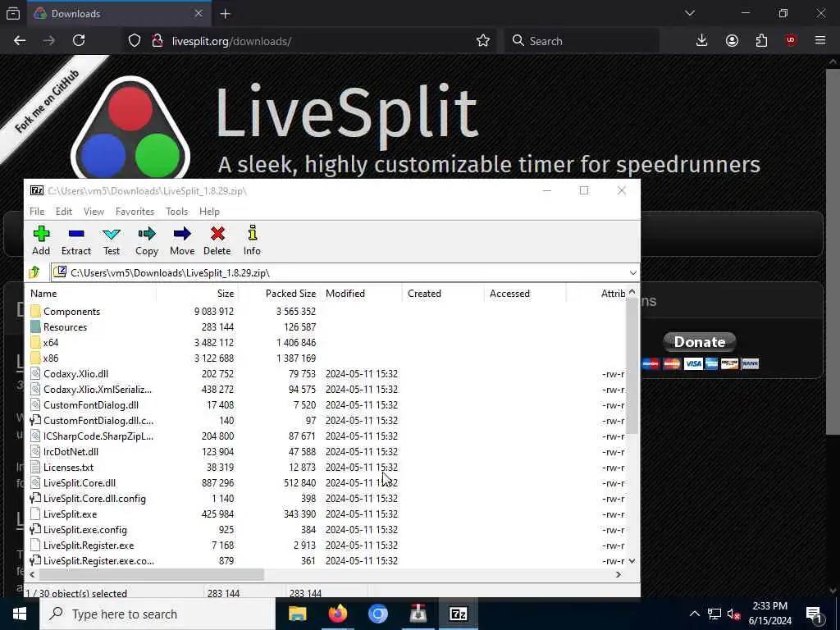Open File Explorer from the taskbar
Screen dimensions: 840x630
click(297, 614)
